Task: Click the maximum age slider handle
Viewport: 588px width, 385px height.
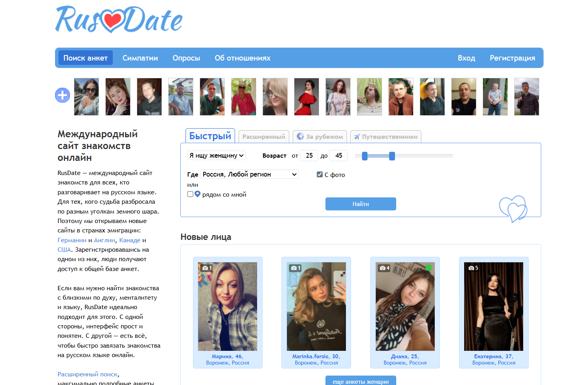Action: (392, 156)
